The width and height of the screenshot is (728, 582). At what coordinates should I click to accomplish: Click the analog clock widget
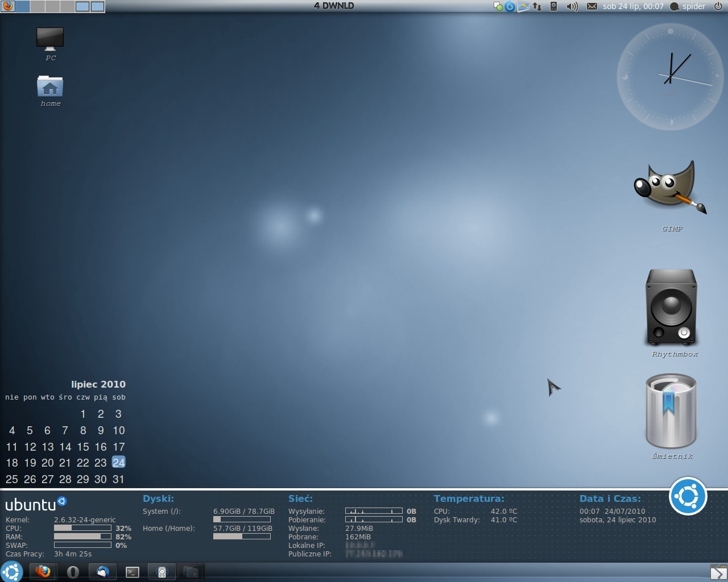pos(670,76)
